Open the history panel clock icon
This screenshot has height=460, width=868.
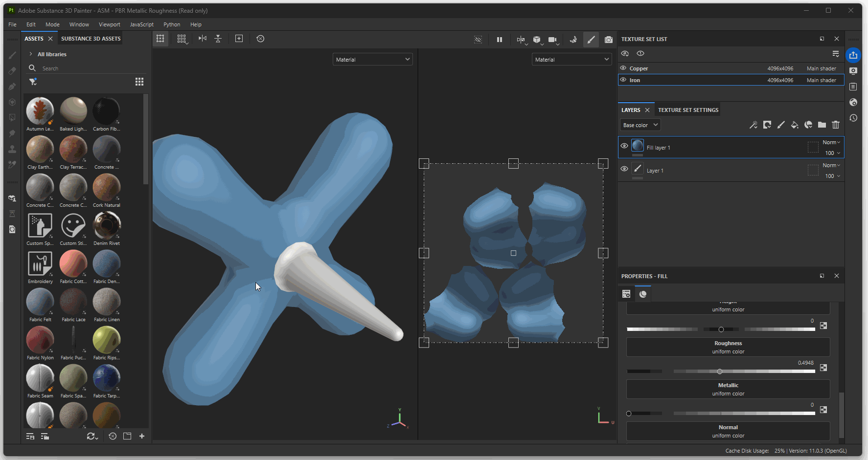853,118
